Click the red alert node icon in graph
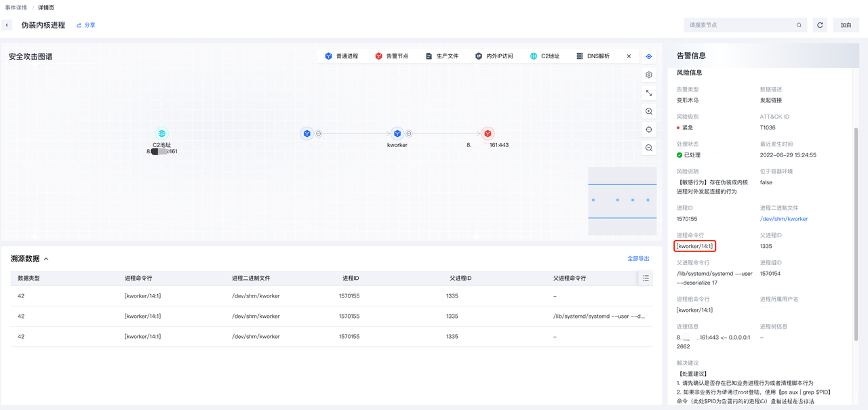Screen dimensions: 868x410 pyautogui.click(x=487, y=134)
